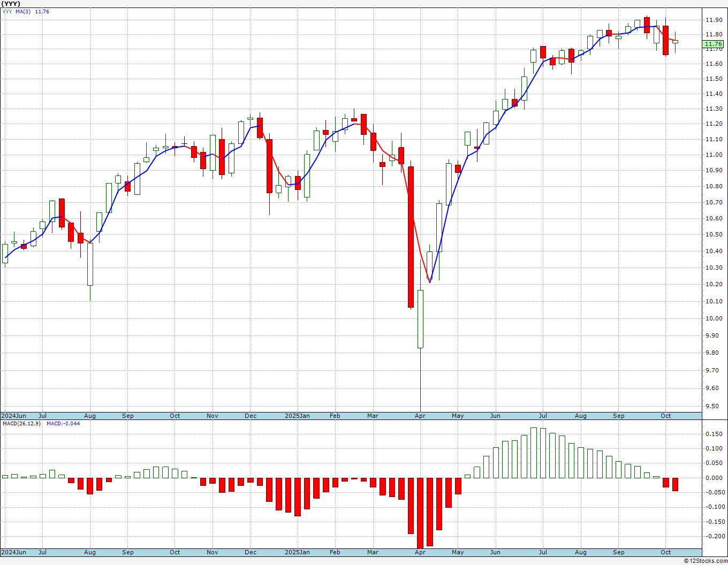Select the green YYY legend label
The image size is (728, 565).
pyautogui.click(x=7, y=12)
